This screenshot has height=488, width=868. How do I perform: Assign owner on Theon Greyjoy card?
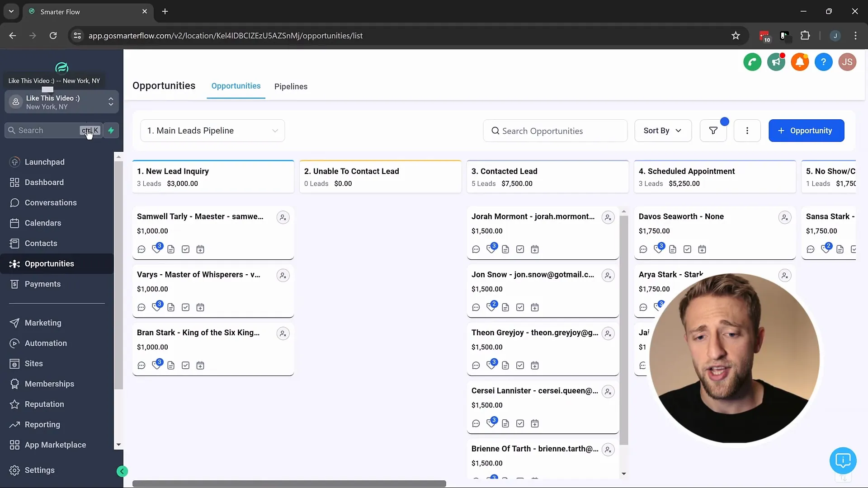click(608, 333)
